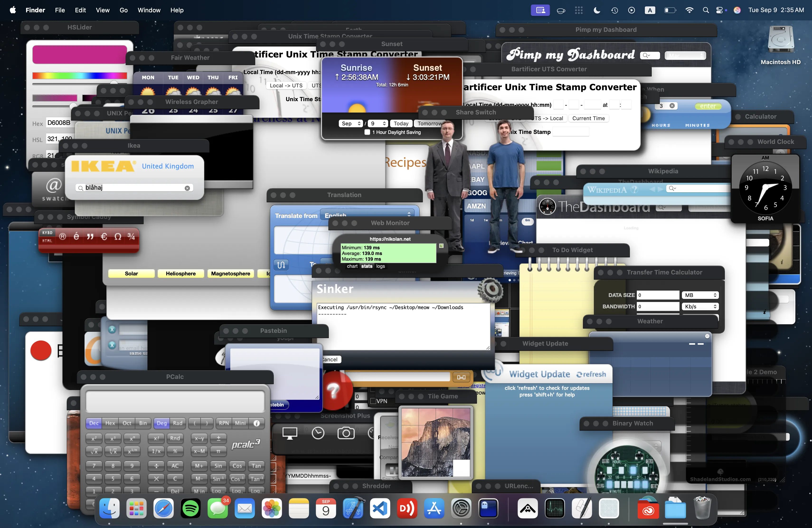Open the Sunset month dropdown showing Sep
The width and height of the screenshot is (812, 528).
click(x=351, y=123)
